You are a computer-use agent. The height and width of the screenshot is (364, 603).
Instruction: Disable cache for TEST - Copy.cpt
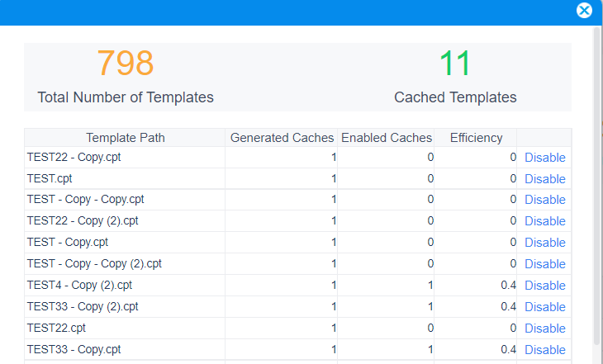click(x=545, y=243)
